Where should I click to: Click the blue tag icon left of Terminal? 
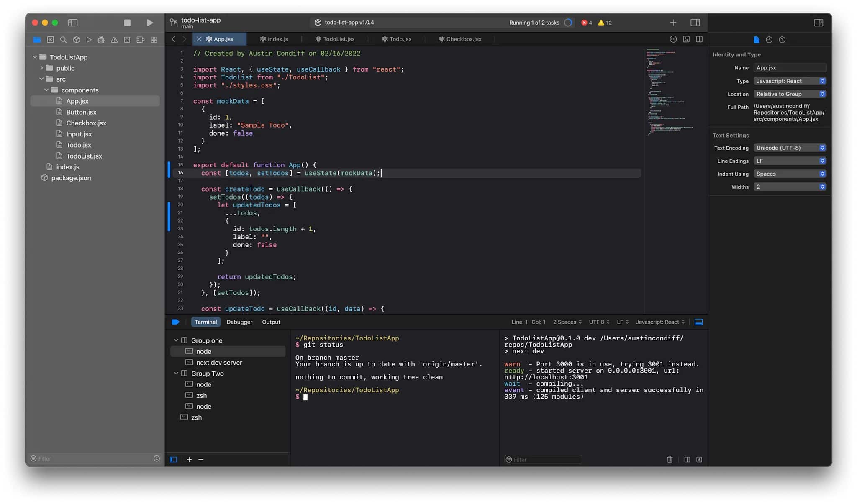point(175,322)
